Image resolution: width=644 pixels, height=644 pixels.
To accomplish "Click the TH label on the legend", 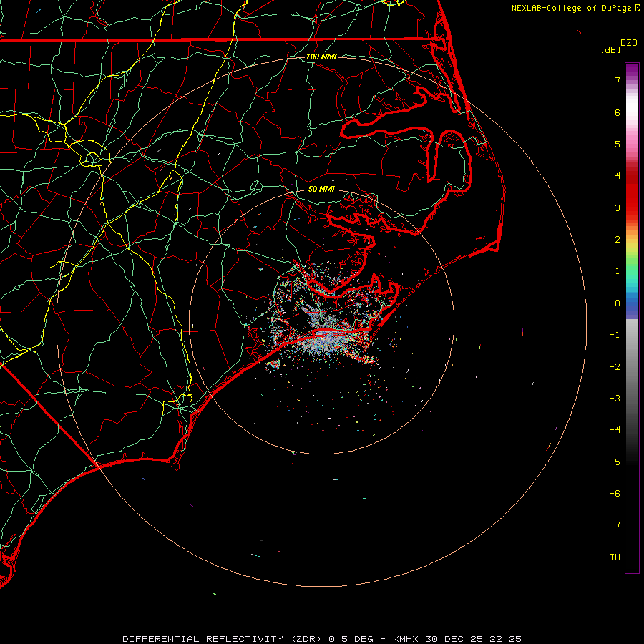I will click(614, 557).
